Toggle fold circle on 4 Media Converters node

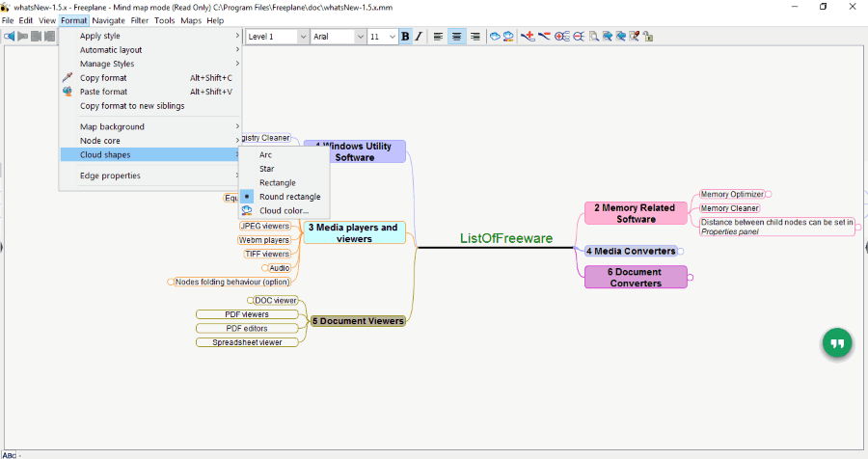point(681,252)
